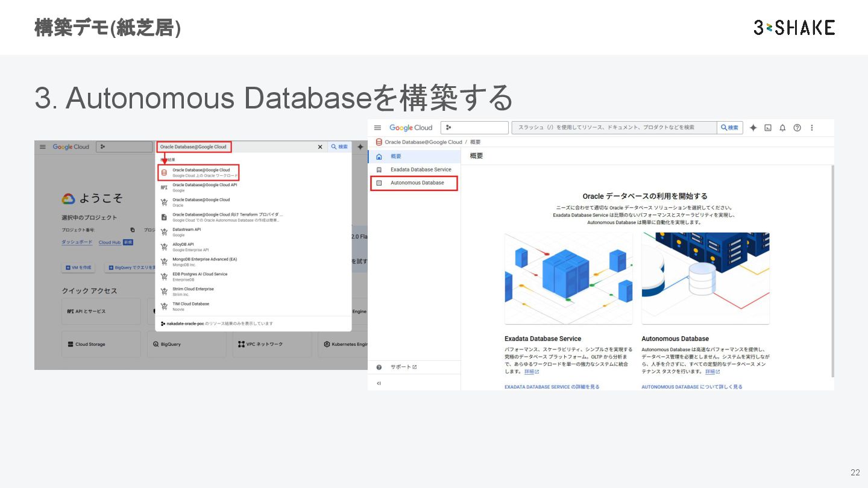Select Striim Cloud Enterprise result
Viewport: 868px width, 488px height.
[x=253, y=292]
